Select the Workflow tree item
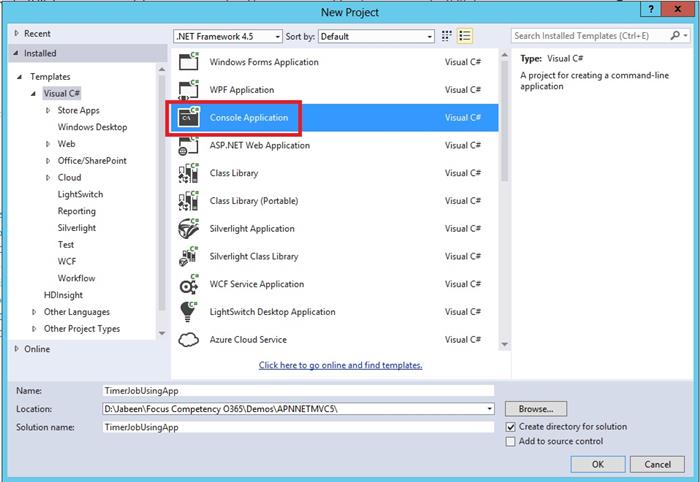Screen dimensions: 700x482 tap(76, 278)
